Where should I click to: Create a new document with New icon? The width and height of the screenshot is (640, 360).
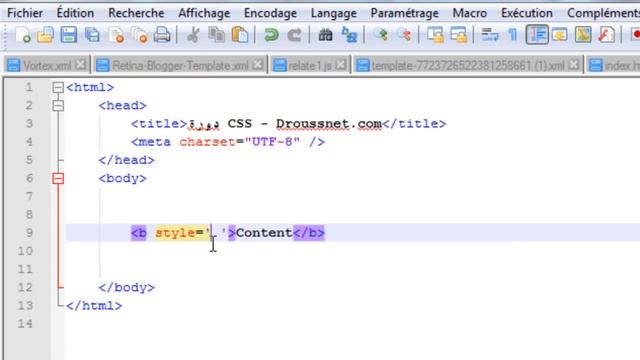pyautogui.click(x=23, y=35)
